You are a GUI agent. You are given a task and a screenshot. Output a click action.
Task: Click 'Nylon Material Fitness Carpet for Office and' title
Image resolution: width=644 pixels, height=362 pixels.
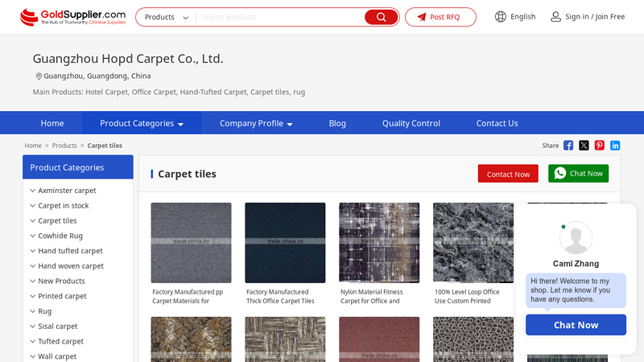[371, 296]
